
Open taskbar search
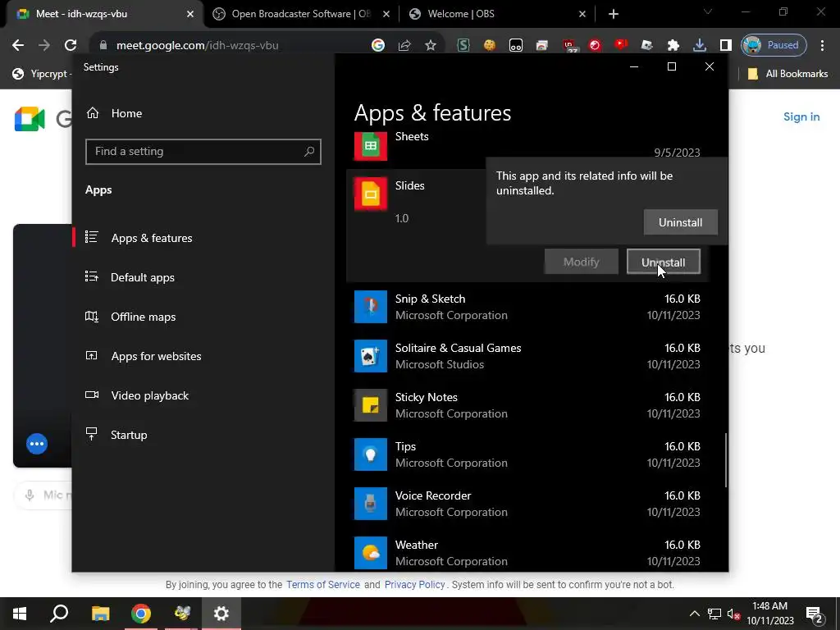(59, 613)
